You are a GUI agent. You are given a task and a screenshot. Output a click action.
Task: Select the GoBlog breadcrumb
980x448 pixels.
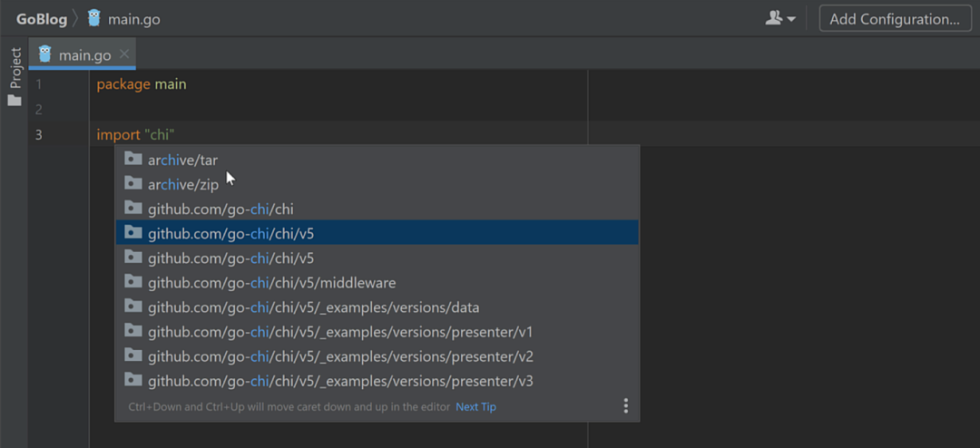[42, 19]
